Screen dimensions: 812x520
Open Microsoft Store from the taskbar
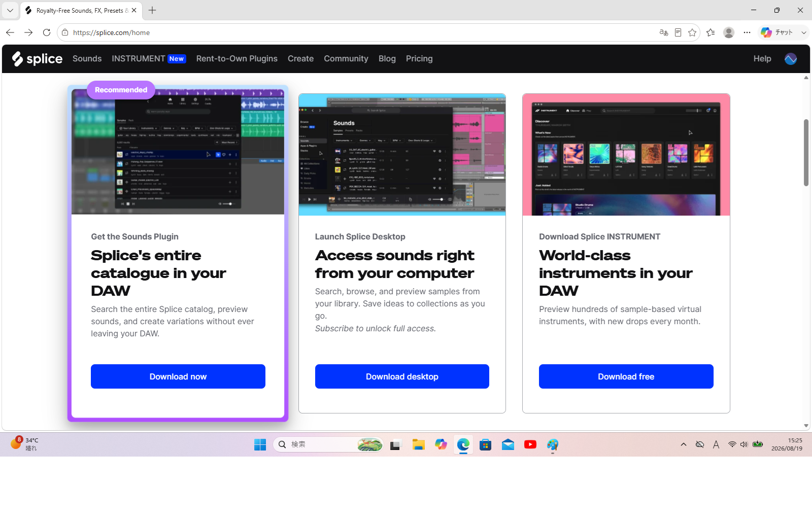[486, 445]
